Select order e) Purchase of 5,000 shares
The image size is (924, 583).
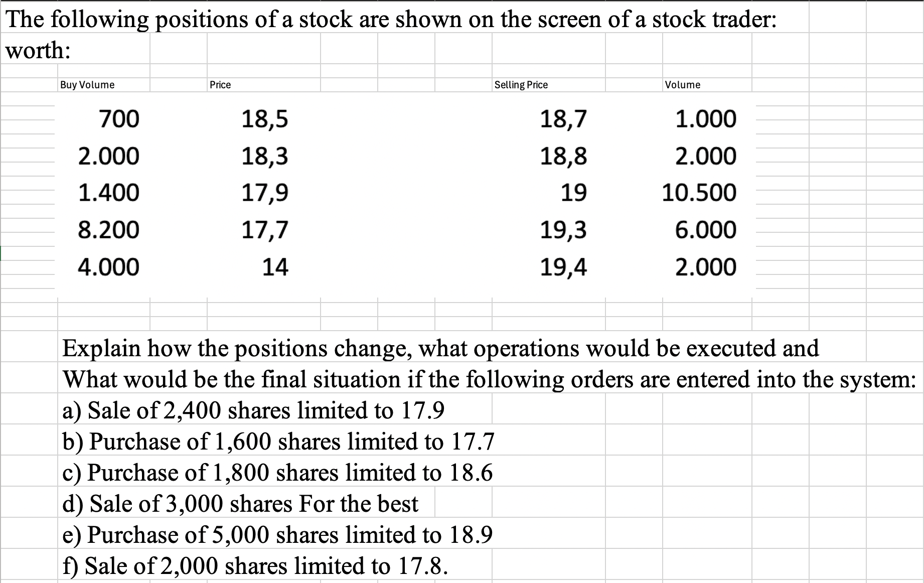(x=277, y=535)
